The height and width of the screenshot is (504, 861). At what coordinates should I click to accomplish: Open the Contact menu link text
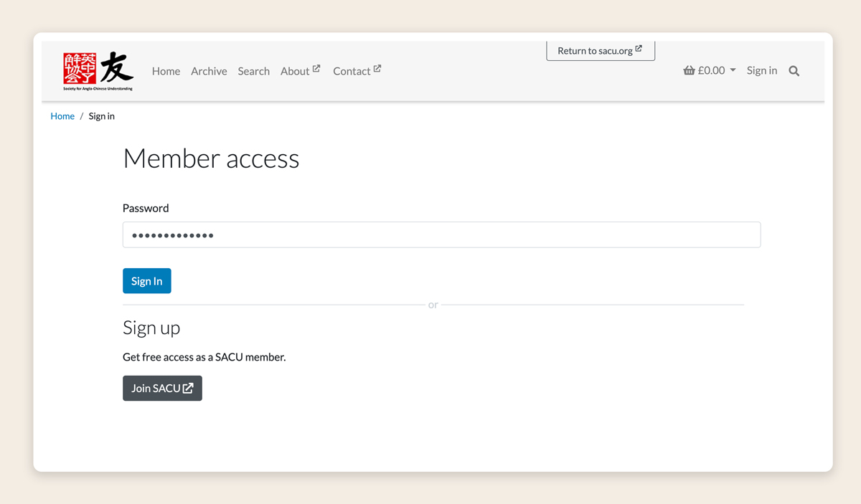point(351,71)
